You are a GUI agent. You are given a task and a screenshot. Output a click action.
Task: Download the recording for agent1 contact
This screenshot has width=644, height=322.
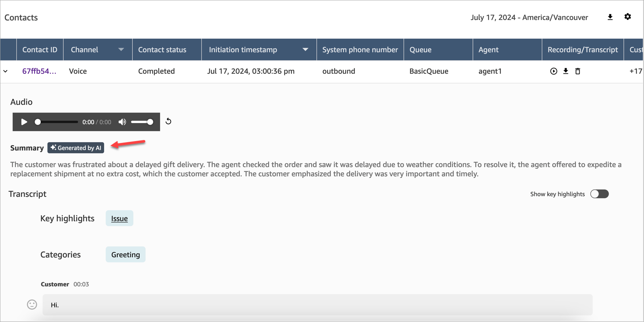566,71
